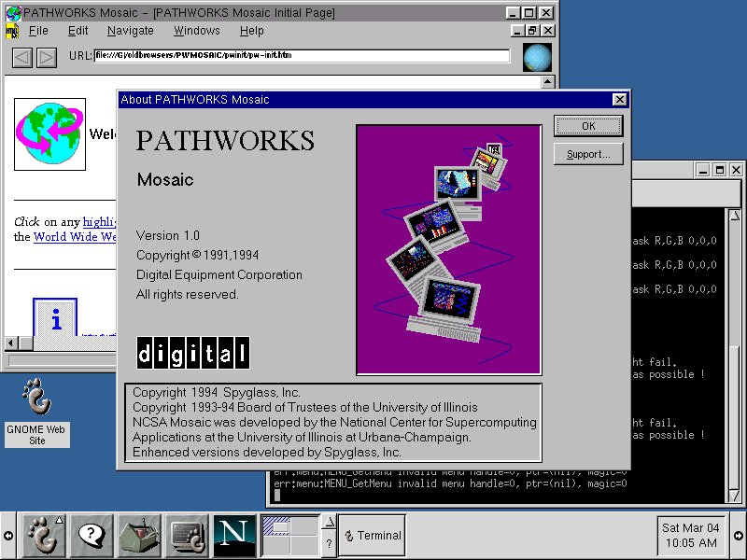Viewport: 747px width, 560px height.
Task: Click the date and time clock applet
Action: coord(691,535)
